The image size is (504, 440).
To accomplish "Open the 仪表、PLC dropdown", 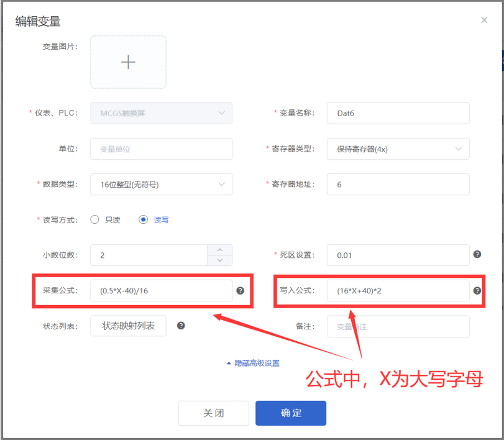I will (162, 113).
